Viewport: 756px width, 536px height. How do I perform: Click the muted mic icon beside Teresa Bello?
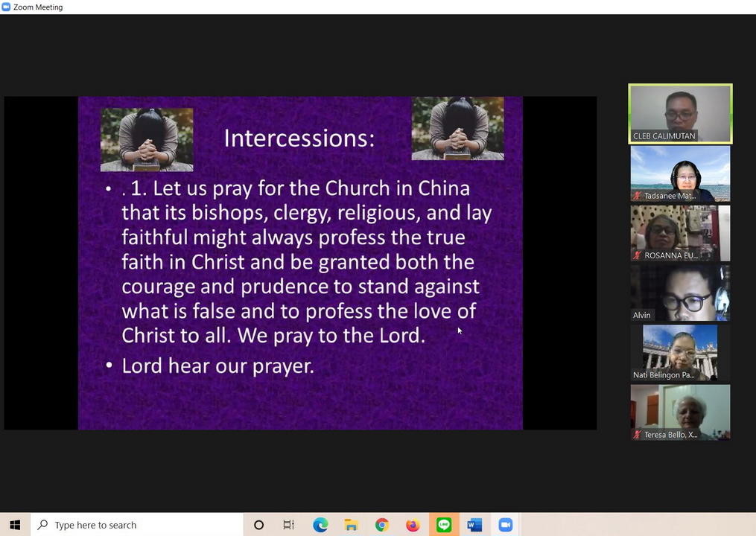point(638,435)
